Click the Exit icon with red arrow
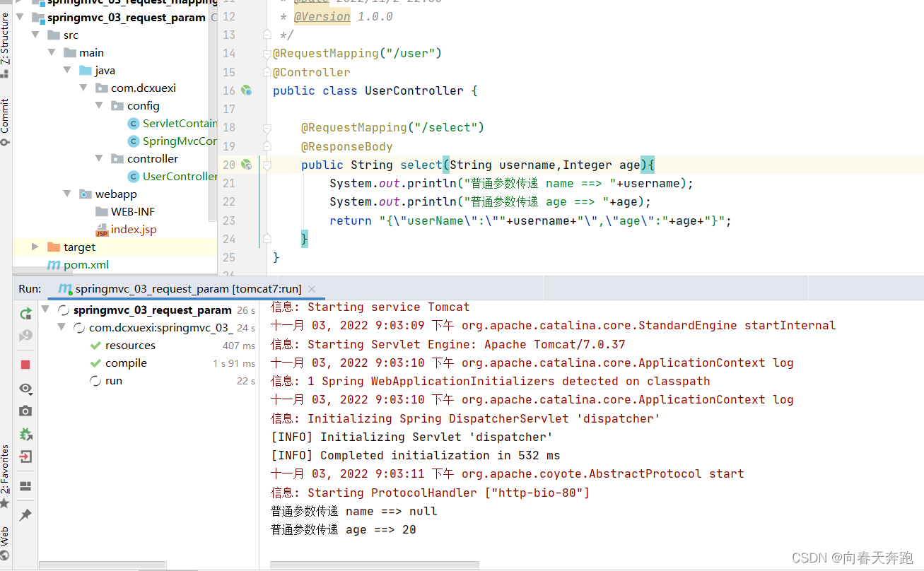 25,457
